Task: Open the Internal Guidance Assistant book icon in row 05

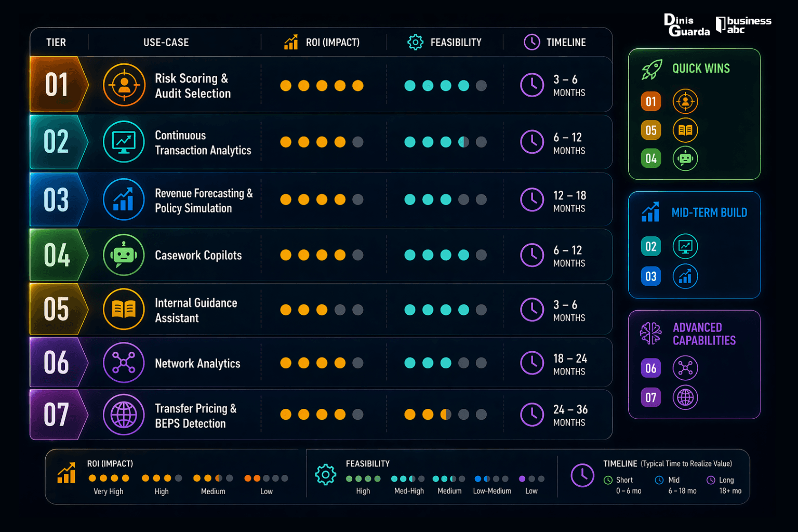Action: pos(124,310)
